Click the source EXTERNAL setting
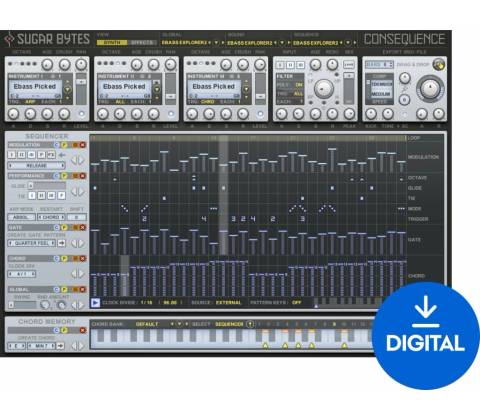Viewport: 480px width, 420px height. pyautogui.click(x=229, y=303)
